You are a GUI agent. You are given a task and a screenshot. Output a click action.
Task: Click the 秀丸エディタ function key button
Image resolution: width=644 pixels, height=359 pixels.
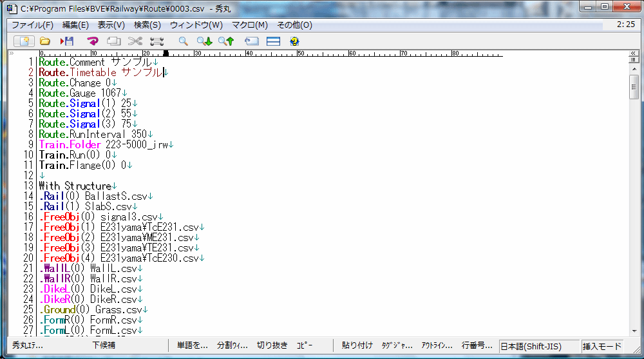pos(28,345)
